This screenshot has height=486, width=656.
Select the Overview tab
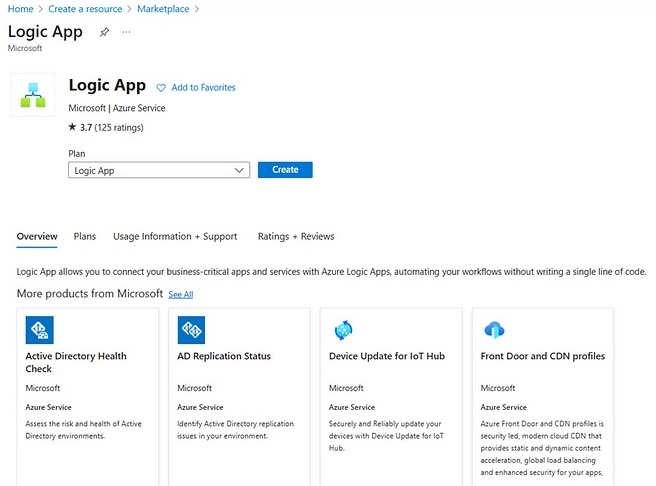(37, 237)
